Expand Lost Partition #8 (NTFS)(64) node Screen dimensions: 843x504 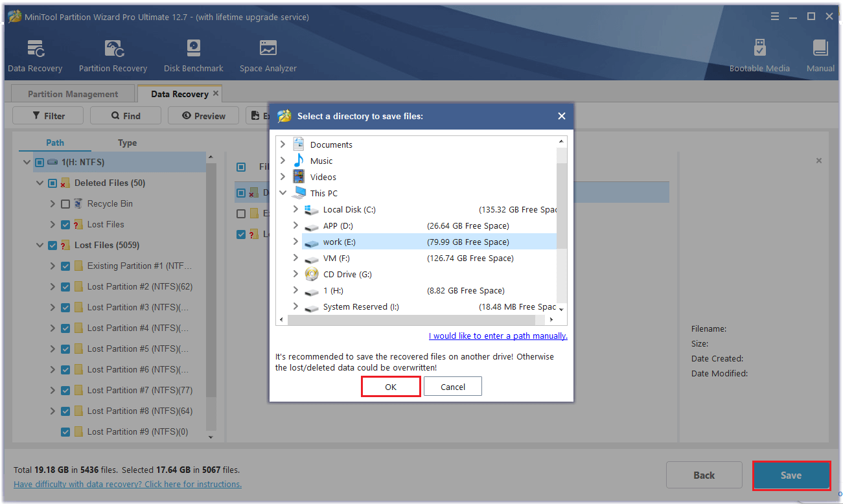pos(52,411)
